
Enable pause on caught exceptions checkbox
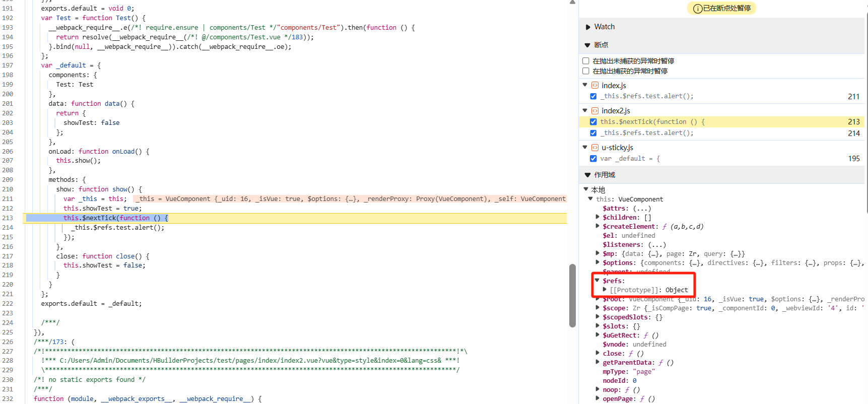(x=586, y=71)
